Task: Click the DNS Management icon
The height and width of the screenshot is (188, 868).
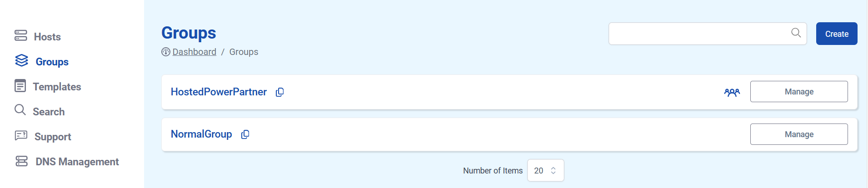Action: [21, 161]
